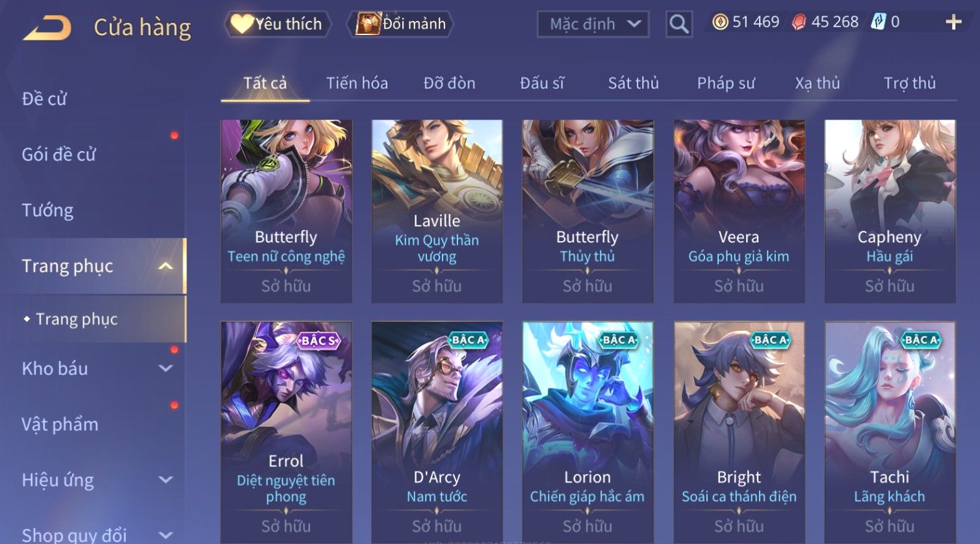The height and width of the screenshot is (544, 980).
Task: Select the Errol Diệt nguyệt tiên phong skin
Action: tap(286, 432)
